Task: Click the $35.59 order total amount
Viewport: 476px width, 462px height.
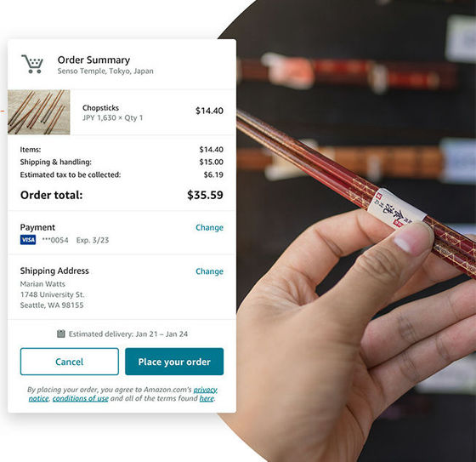Action: click(x=205, y=195)
